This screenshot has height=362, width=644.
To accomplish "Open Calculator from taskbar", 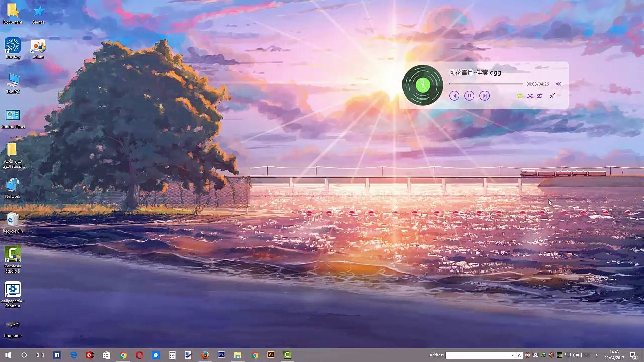I will pyautogui.click(x=172, y=355).
